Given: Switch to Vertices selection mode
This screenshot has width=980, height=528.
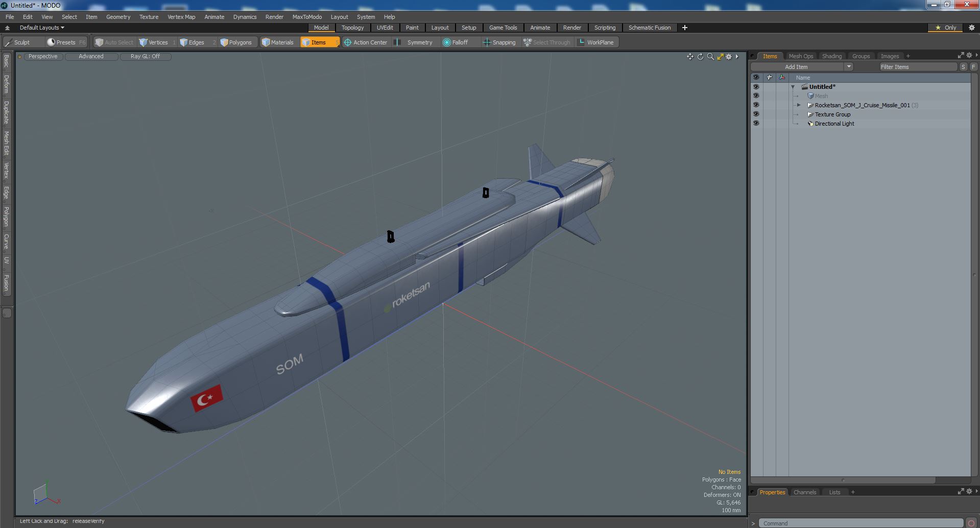Looking at the screenshot, I should pos(158,42).
